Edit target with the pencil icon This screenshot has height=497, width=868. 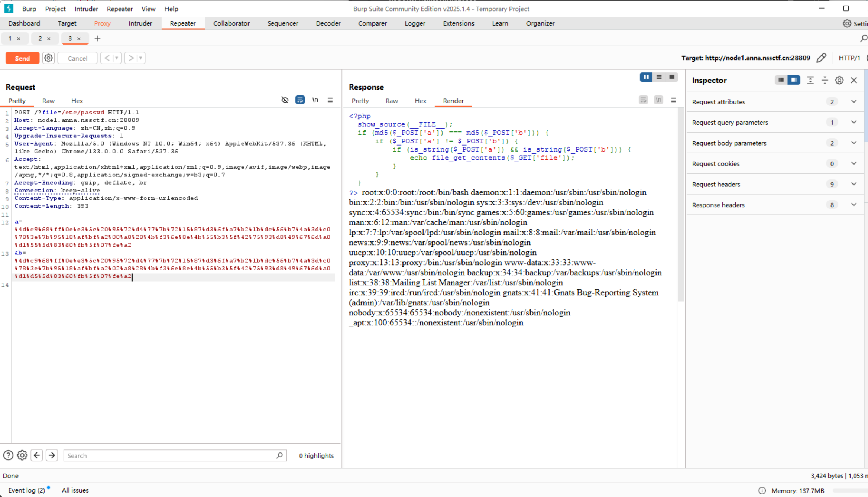point(821,58)
